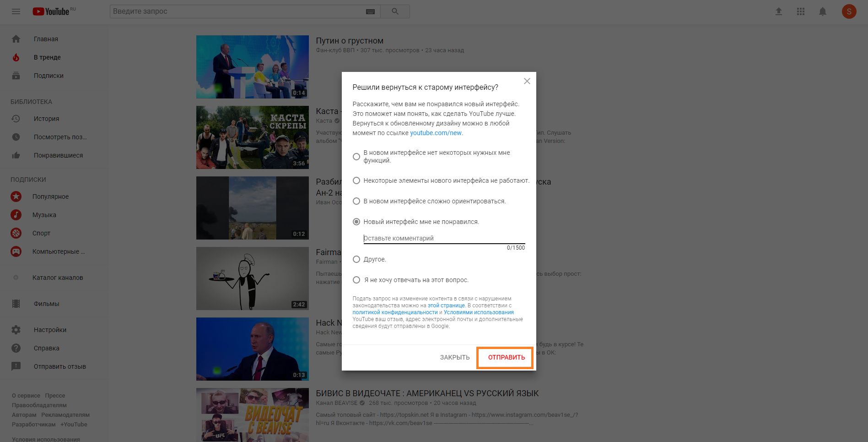Screen dimensions: 868x442
Task: Open the cartoon waiter video thumbnail
Action: click(x=253, y=278)
